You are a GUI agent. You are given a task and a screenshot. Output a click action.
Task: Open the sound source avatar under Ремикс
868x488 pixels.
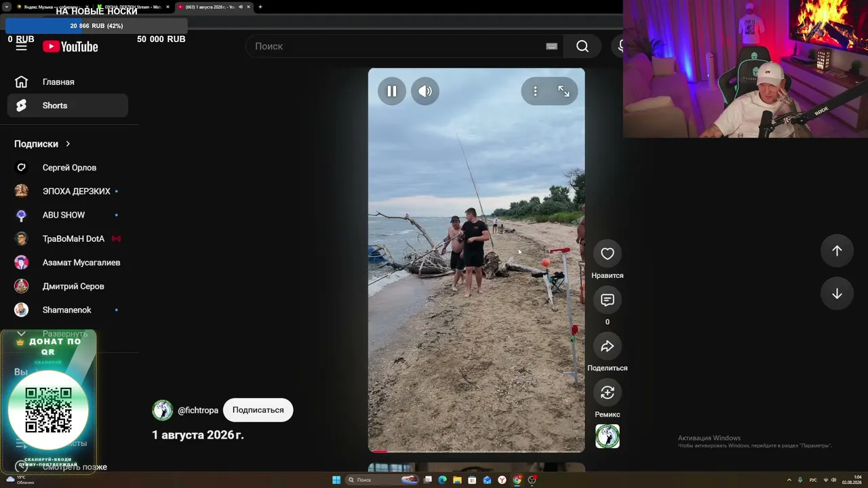(607, 436)
